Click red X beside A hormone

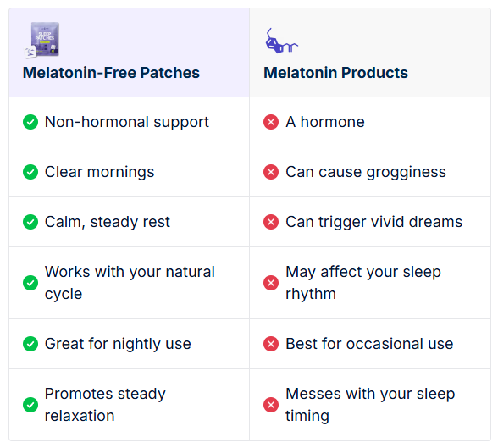point(271,122)
